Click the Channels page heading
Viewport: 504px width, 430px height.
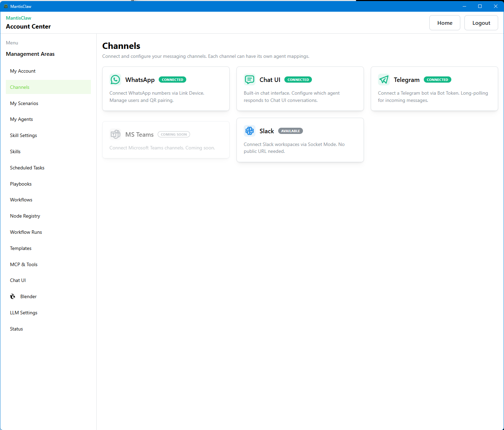point(121,46)
